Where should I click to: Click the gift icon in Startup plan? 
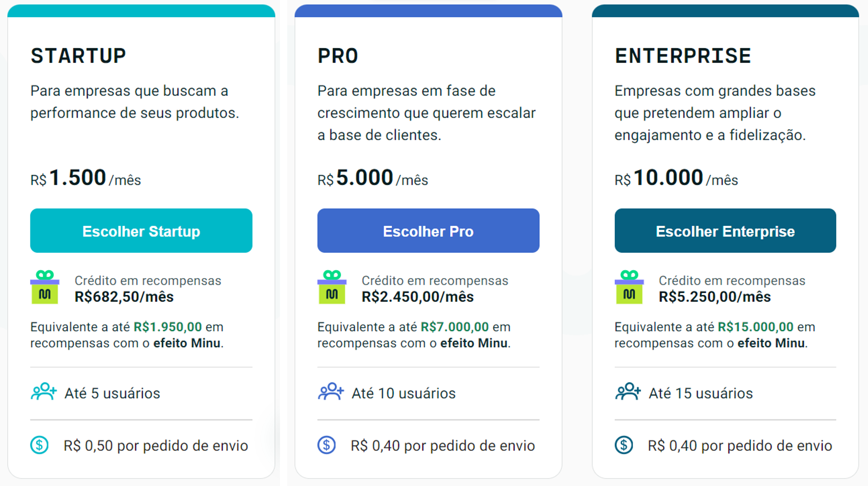[x=45, y=288]
